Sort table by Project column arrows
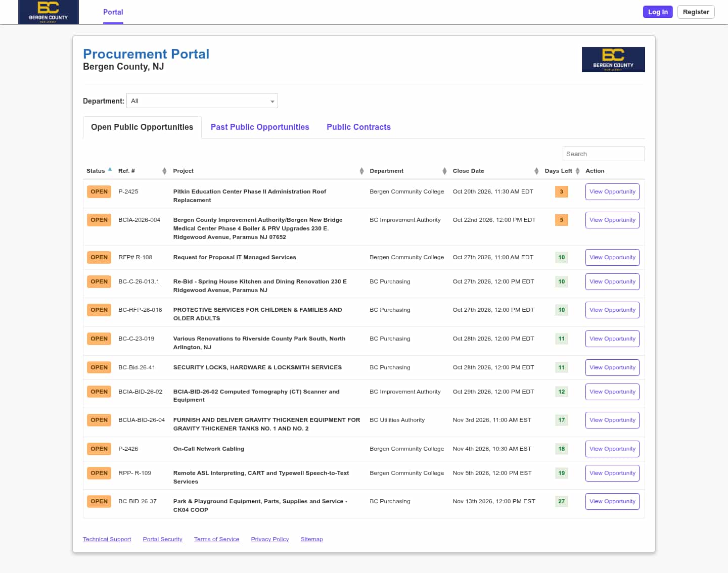The image size is (728, 573). [x=361, y=171]
